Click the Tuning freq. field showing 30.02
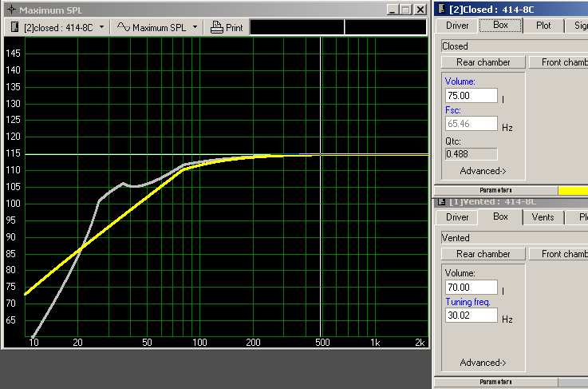The width and height of the screenshot is (588, 389). [x=472, y=315]
